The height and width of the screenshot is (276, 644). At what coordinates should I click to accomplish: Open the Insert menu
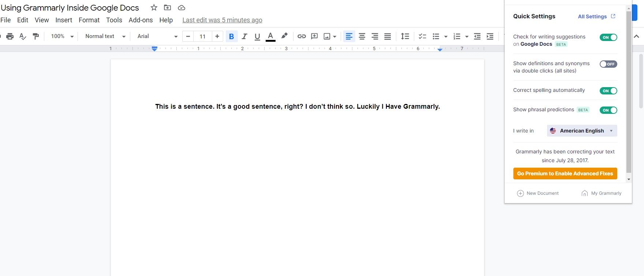(64, 20)
